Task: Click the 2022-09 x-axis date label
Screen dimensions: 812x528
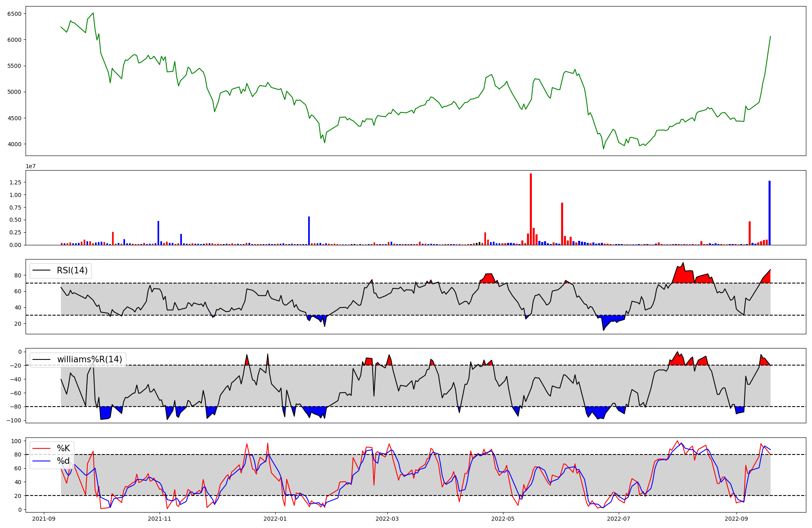Action: point(736,519)
